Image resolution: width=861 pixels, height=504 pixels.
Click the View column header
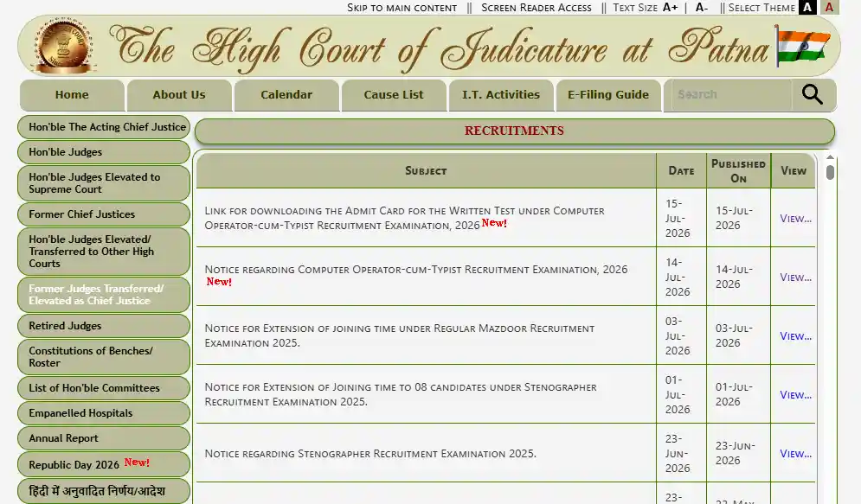click(794, 170)
